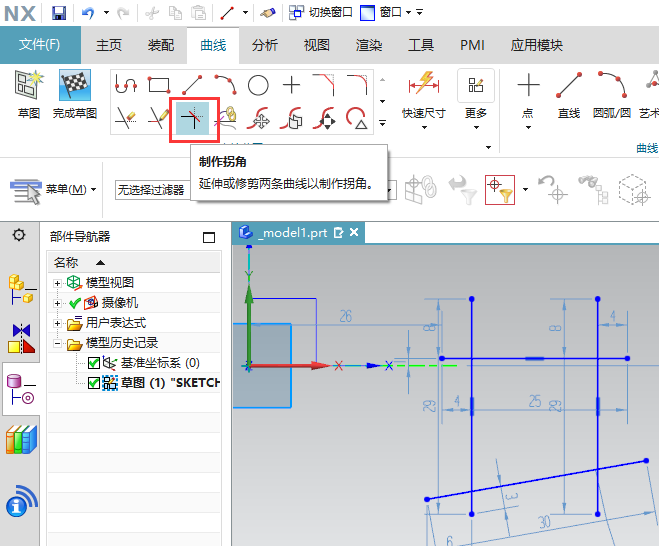
Task: Select the Rectangle sketch tool
Action: (x=159, y=85)
